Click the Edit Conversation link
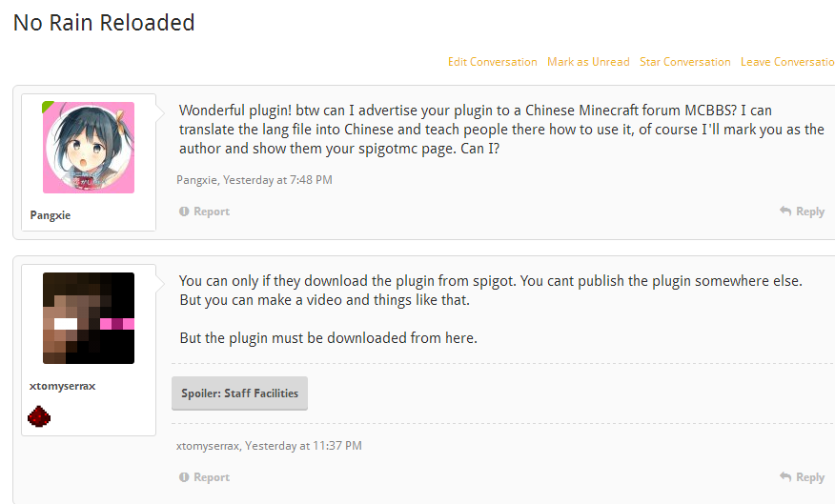This screenshot has height=504, width=835. 492,62
